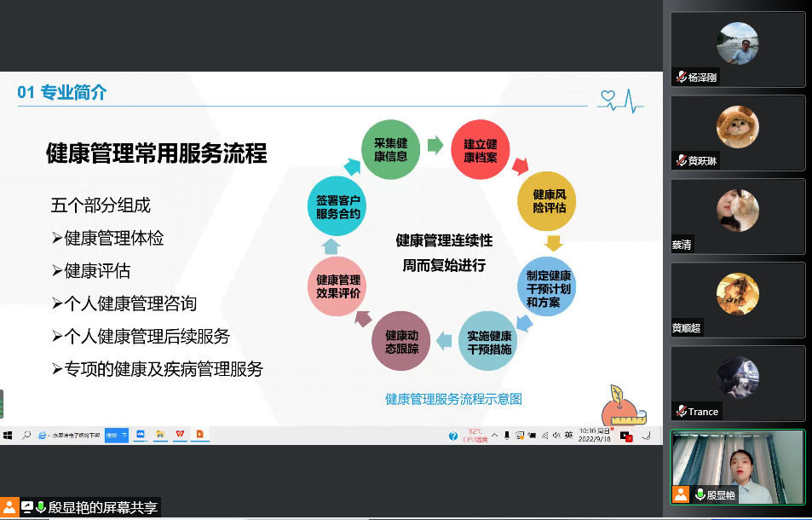Click the Windows Start button in shared taskbar
The height and width of the screenshot is (520, 812).
click(x=7, y=435)
